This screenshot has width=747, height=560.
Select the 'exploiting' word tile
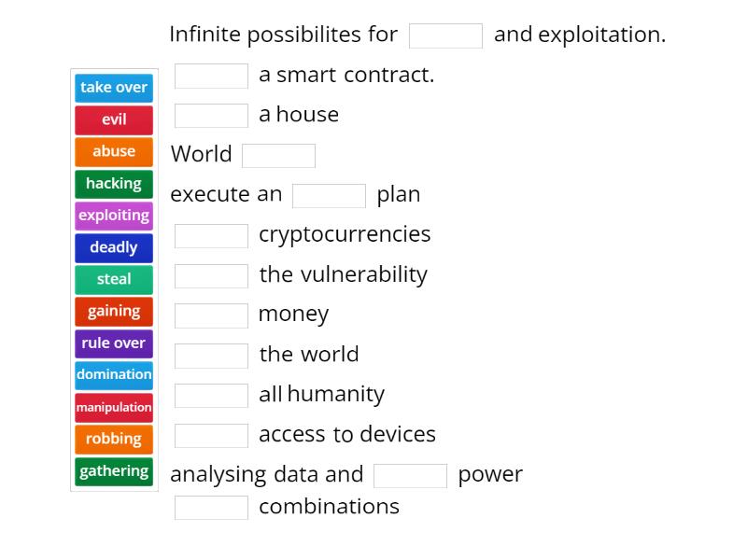(x=113, y=216)
